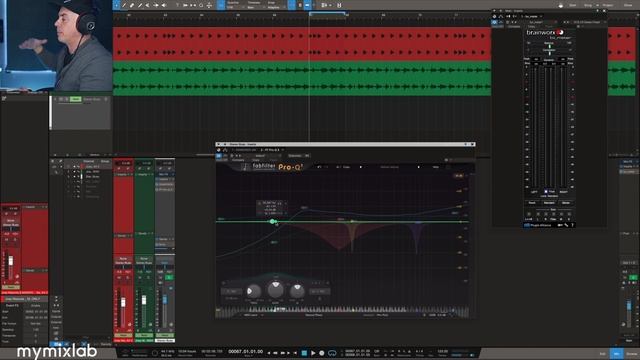Open the Browse panel at bottom right

point(631,353)
